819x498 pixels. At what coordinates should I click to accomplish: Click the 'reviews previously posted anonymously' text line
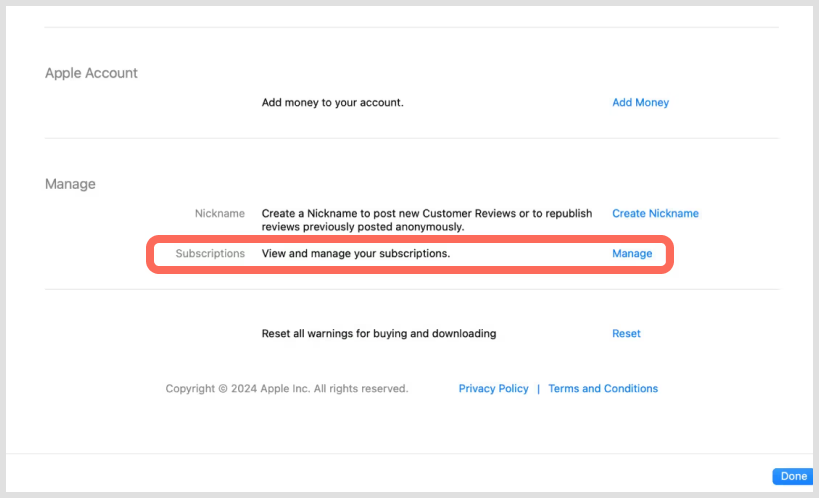[x=362, y=227]
